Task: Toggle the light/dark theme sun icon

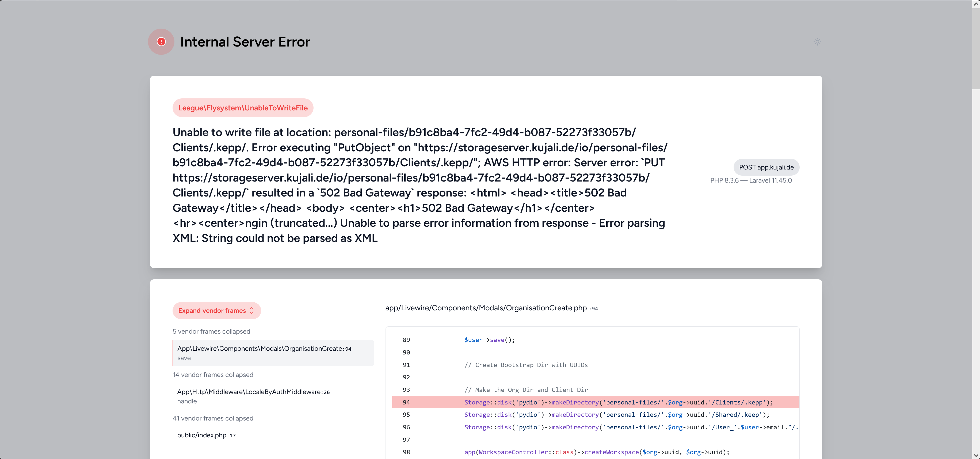Action: (x=817, y=42)
